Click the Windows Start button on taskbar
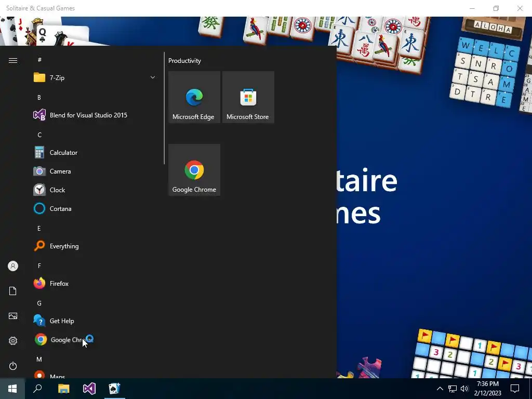 [x=12, y=389]
